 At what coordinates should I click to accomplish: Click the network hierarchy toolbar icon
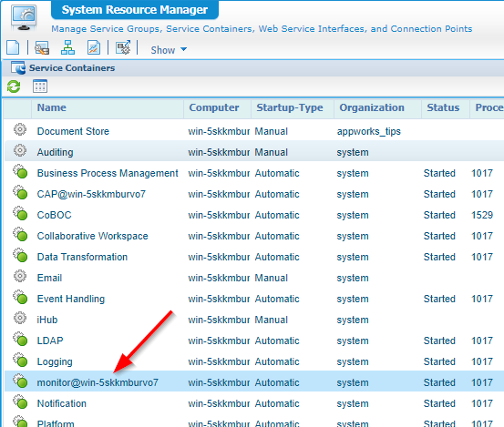click(x=67, y=47)
